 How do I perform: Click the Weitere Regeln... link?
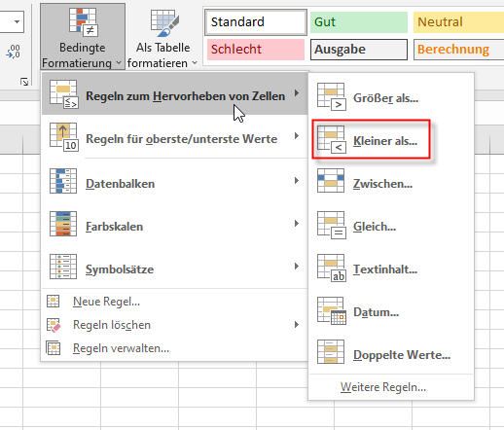coord(383,387)
